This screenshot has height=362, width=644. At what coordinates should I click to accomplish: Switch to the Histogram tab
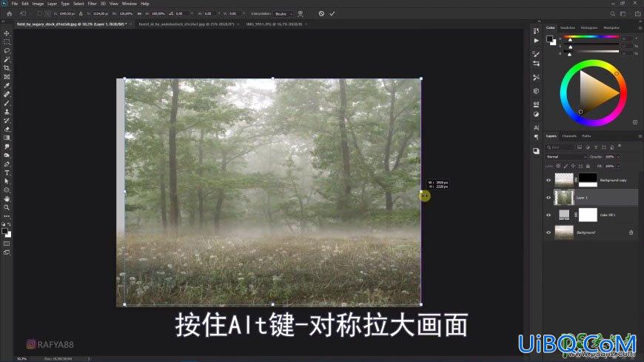point(589,27)
